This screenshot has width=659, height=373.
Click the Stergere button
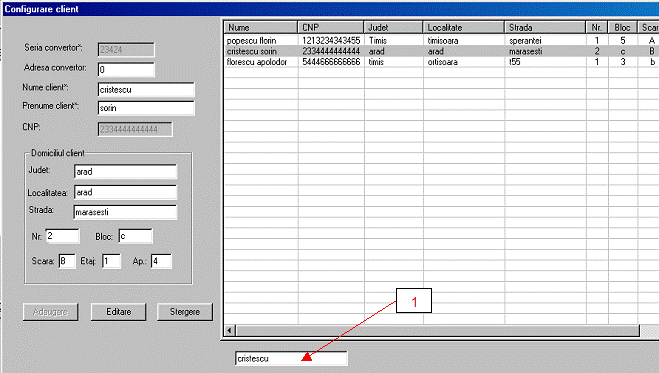pyautogui.click(x=185, y=312)
